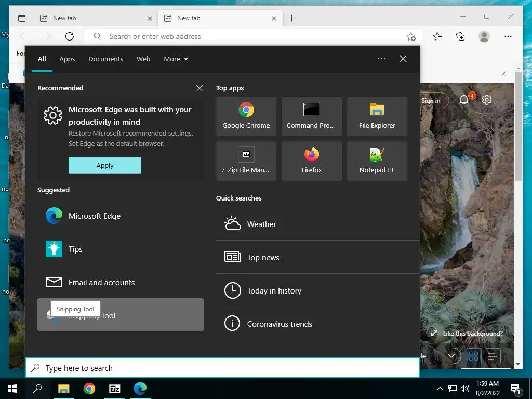Open Notepad++ tile in Top apps
Screen dimensions: 532x399
[x=377, y=161]
